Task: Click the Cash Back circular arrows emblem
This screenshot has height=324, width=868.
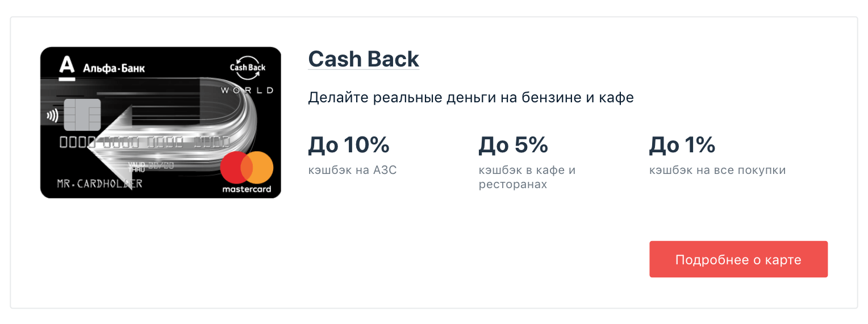Action: [248, 68]
